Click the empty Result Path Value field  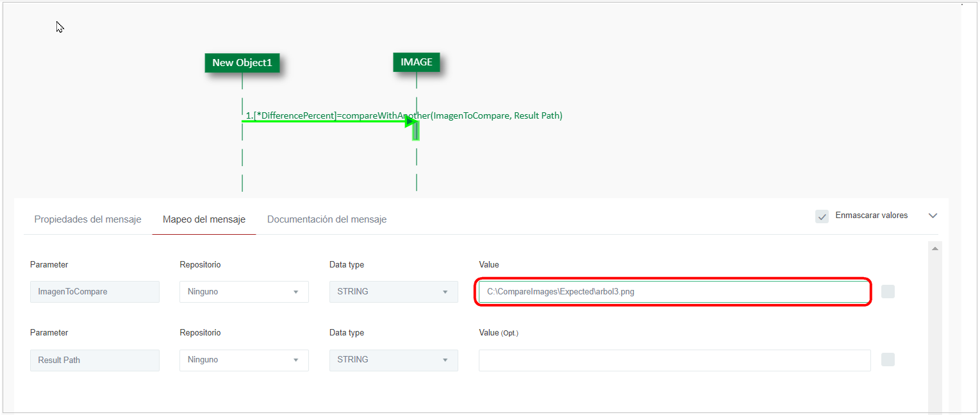click(x=674, y=360)
